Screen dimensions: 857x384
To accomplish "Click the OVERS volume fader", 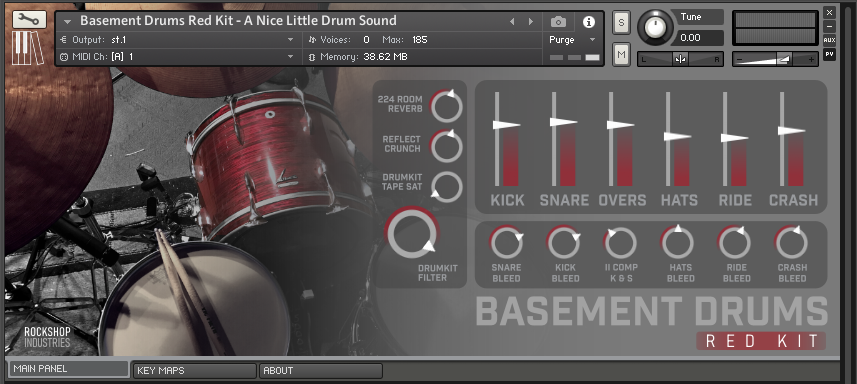I will pyautogui.click(x=620, y=125).
